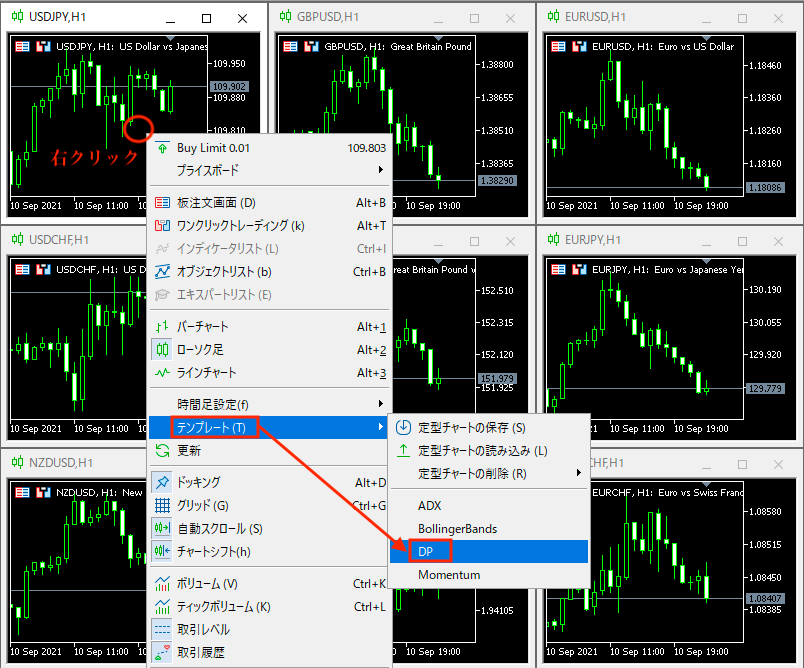Select the Bar Chart (バーチャート) icon

click(x=162, y=327)
